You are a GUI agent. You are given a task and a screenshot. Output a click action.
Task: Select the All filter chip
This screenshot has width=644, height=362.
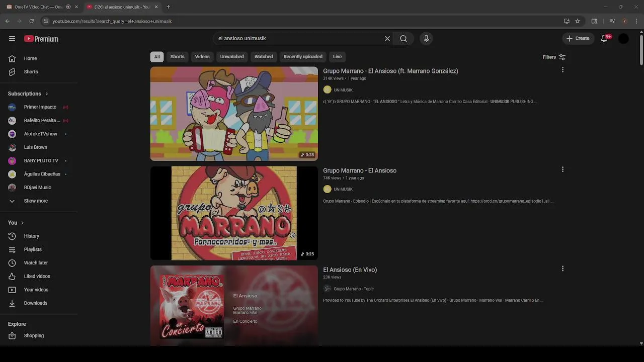pos(157,57)
